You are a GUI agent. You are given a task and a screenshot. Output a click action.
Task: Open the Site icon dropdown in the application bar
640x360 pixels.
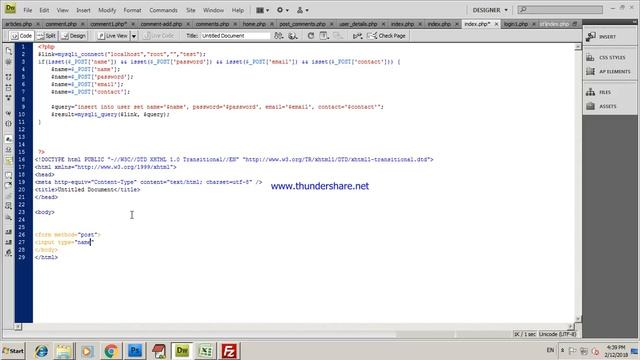[x=302, y=10]
